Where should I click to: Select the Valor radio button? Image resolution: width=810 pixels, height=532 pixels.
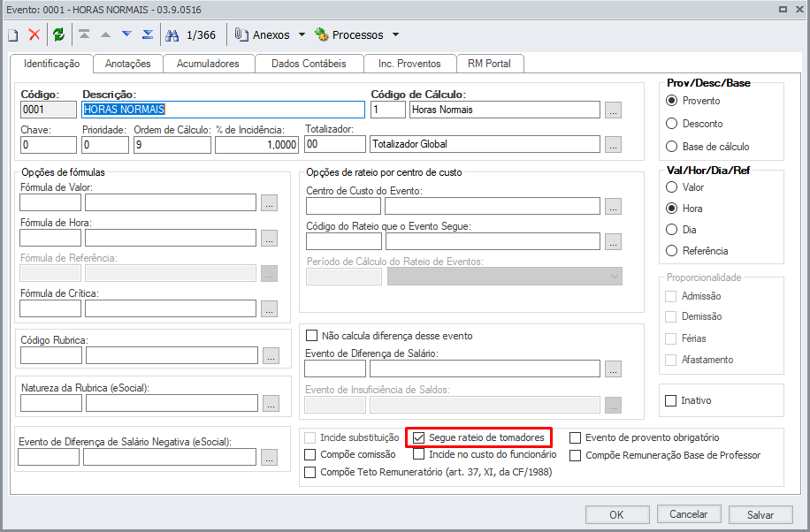point(671,187)
